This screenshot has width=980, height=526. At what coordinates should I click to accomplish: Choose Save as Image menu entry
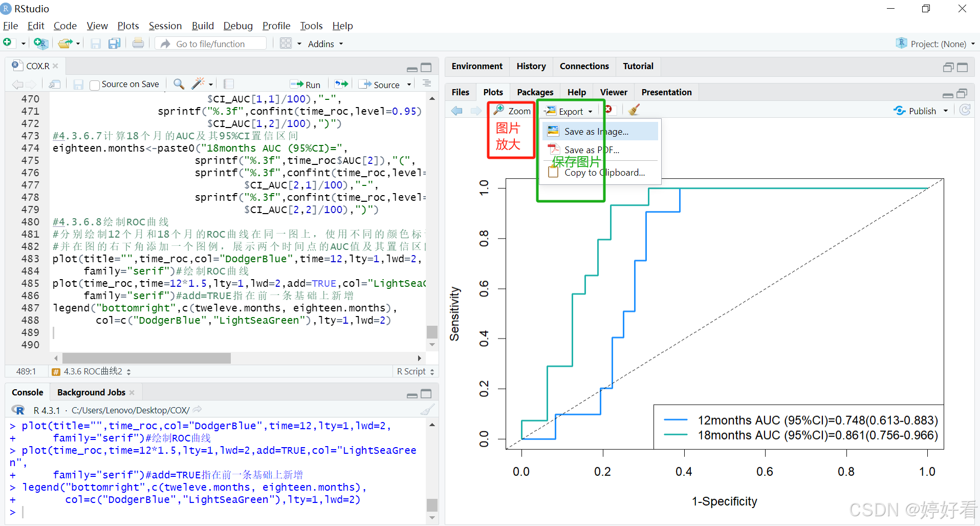pyautogui.click(x=600, y=131)
